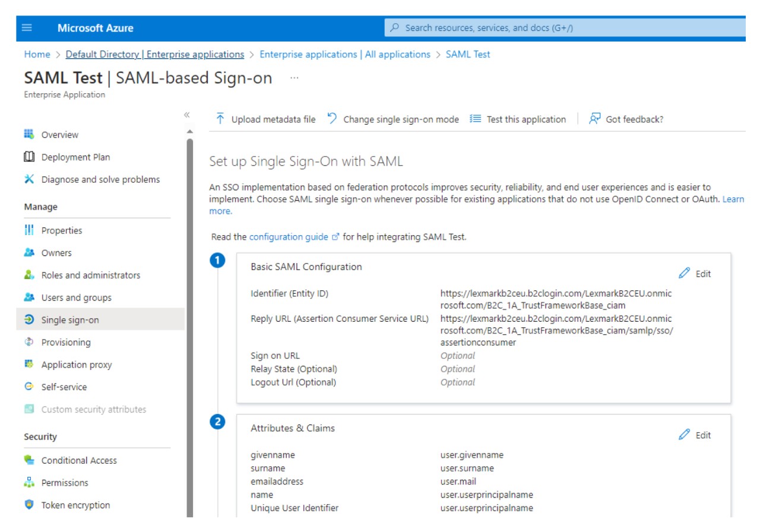The height and width of the screenshot is (532, 760).
Task: Click the sidebar scroll up arrow
Action: pos(190,131)
